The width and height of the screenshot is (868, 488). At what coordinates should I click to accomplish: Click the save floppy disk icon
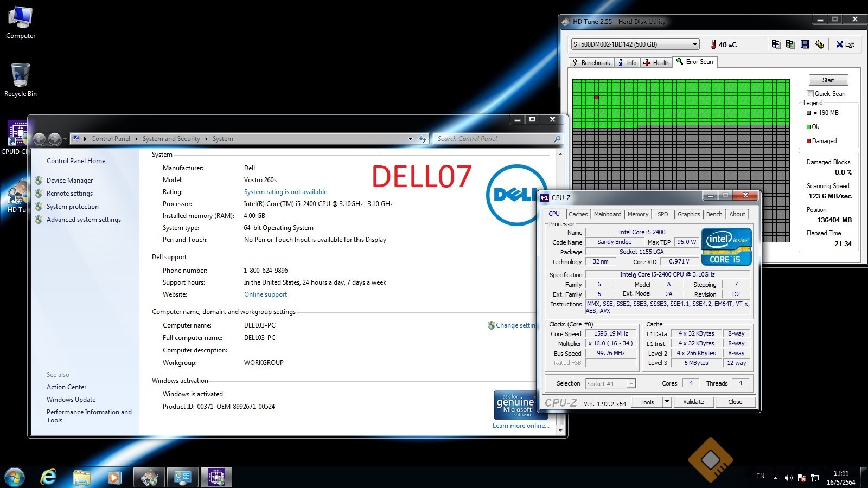[805, 44]
